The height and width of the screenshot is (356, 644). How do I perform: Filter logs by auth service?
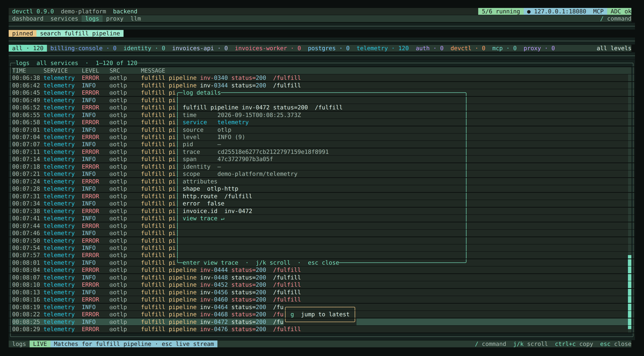click(429, 48)
